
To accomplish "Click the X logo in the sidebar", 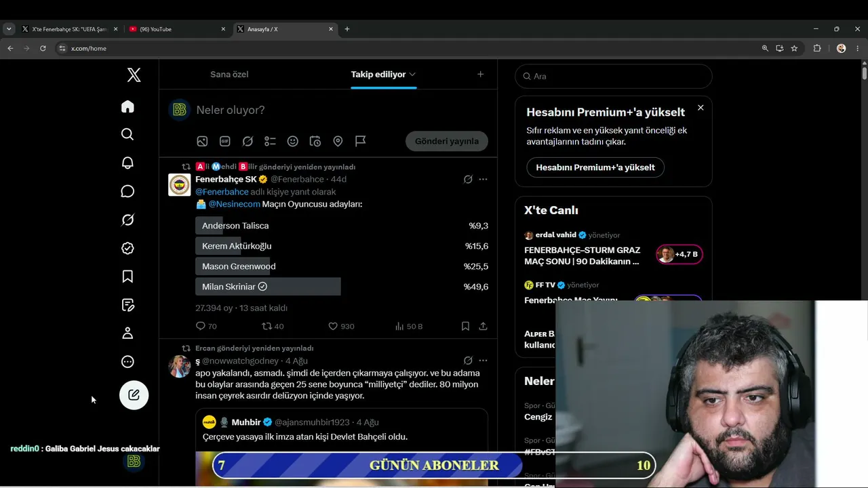I will pos(134,75).
